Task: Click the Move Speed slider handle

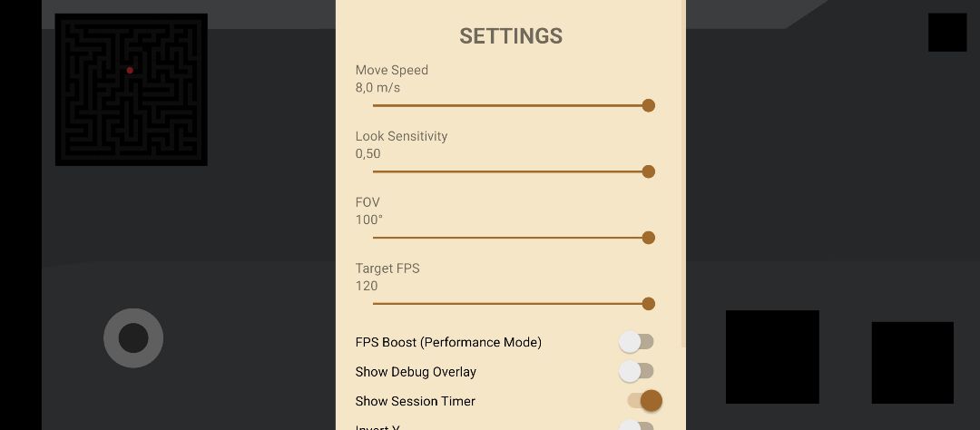Action: click(648, 105)
